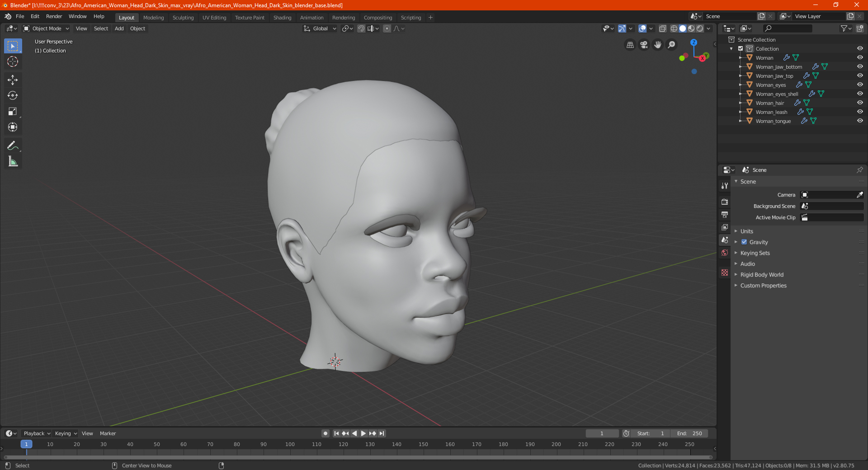Switch to UV Editing workspace tab
Screen dimensions: 868x470
coord(214,18)
